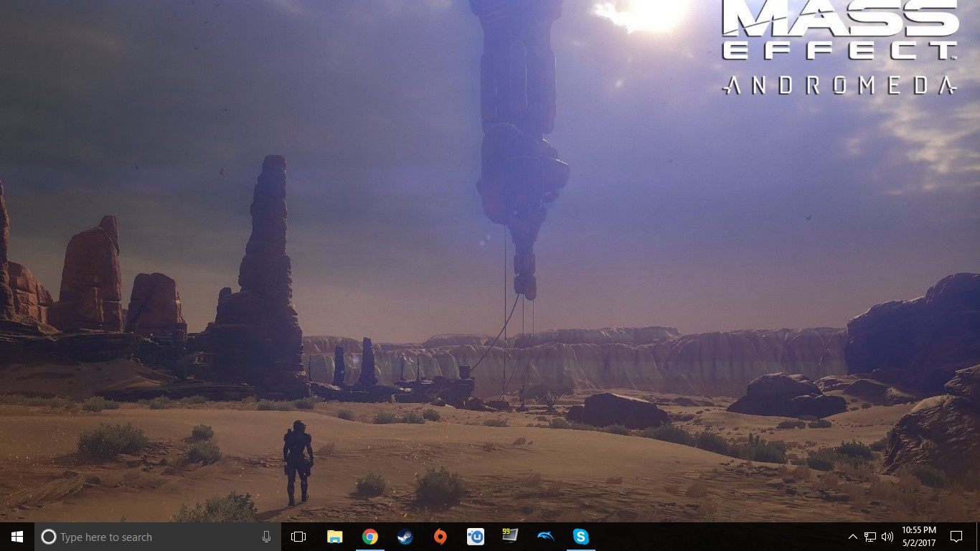The width and height of the screenshot is (980, 551).
Task: Open the Windows Start menu
Action: click(x=17, y=537)
